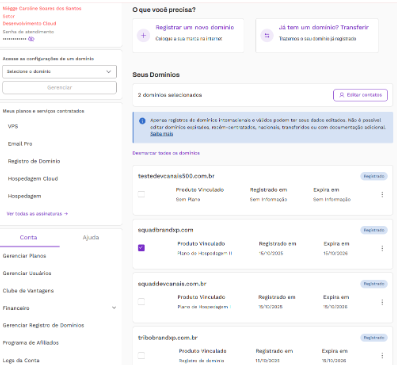Open Clube de Vantagens menu item
397x370 pixels.
(x=28, y=291)
